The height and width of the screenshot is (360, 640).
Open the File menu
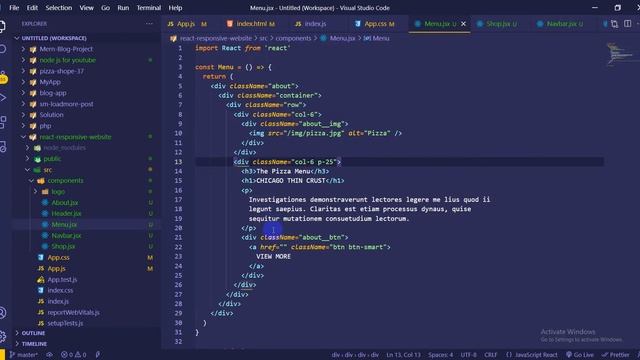pyautogui.click(x=14, y=8)
